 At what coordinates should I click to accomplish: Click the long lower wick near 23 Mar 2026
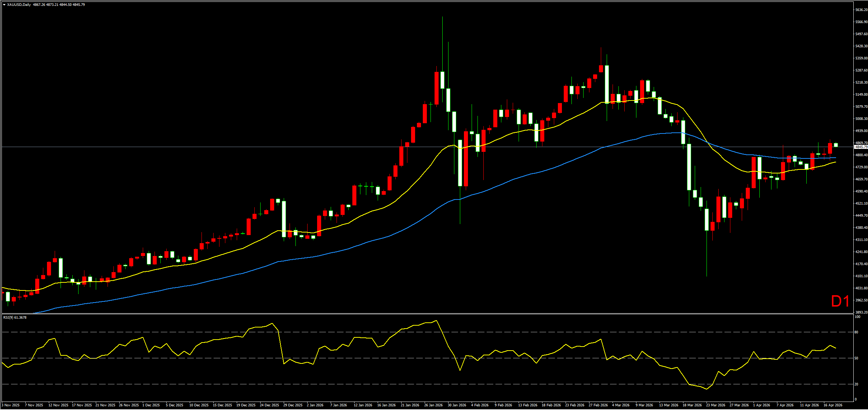click(707, 257)
